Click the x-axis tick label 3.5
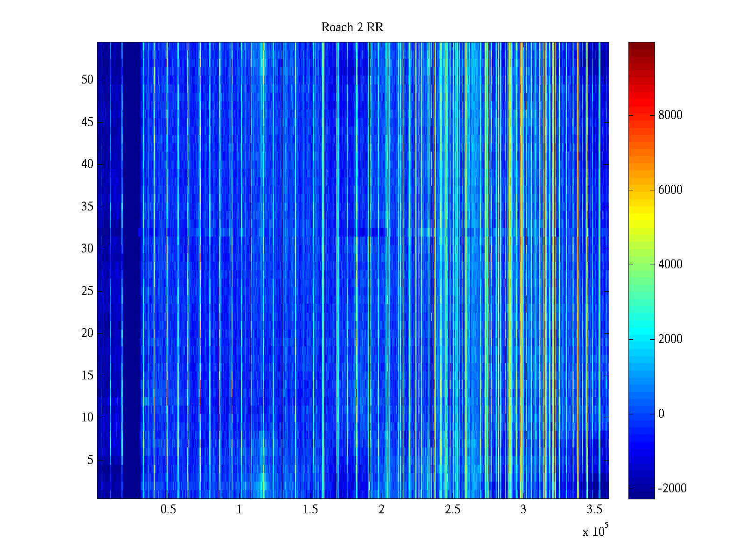 point(594,510)
